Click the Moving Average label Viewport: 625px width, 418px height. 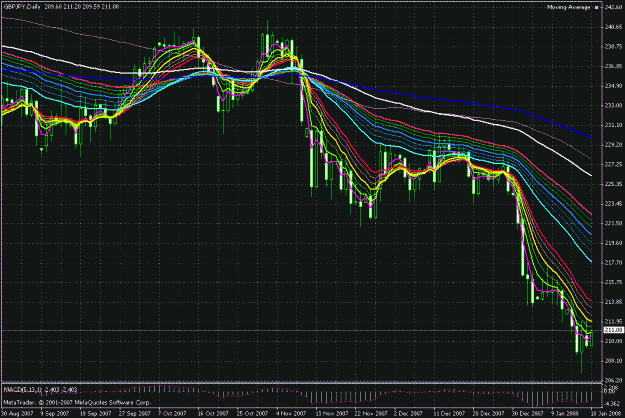[568, 7]
